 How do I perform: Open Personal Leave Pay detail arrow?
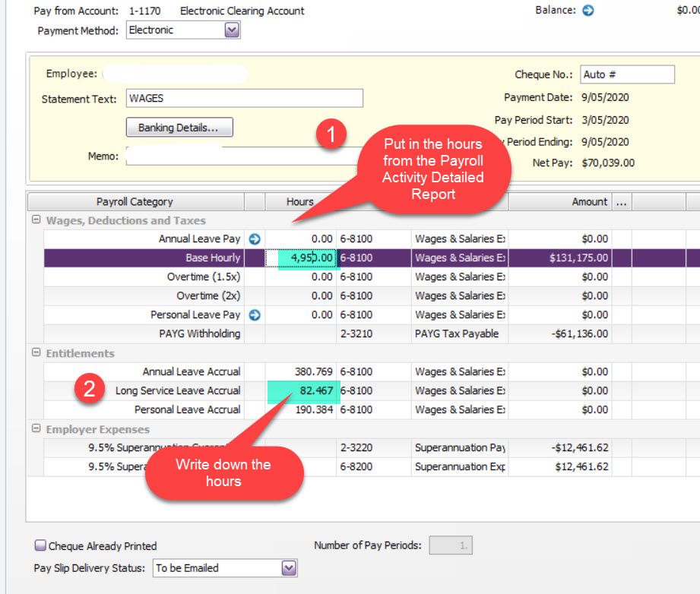click(x=255, y=314)
